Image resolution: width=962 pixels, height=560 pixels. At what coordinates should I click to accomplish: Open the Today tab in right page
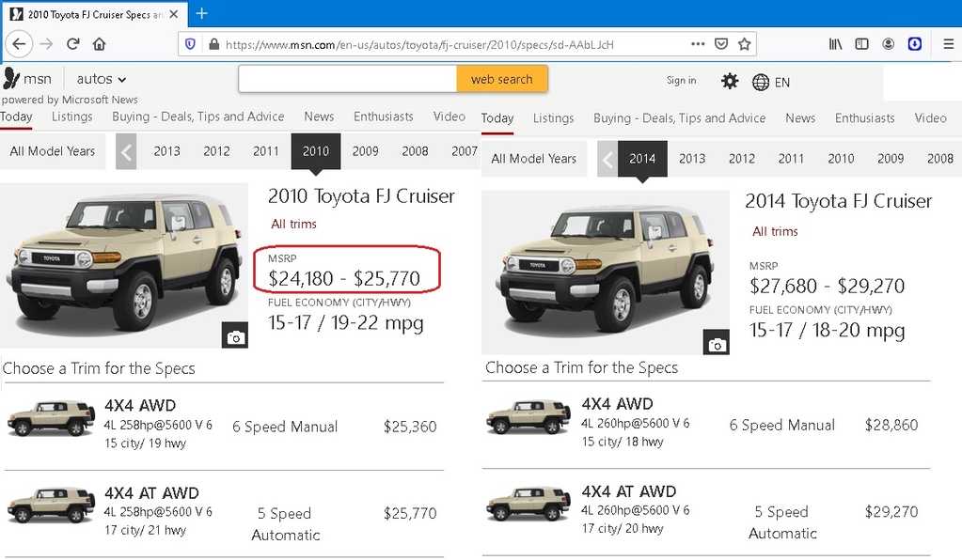pyautogui.click(x=497, y=118)
